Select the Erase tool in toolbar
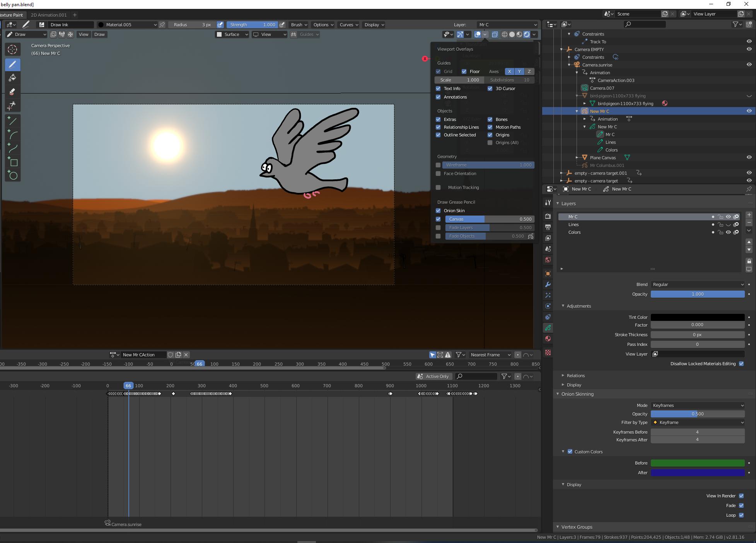This screenshot has width=756, height=543. point(12,92)
